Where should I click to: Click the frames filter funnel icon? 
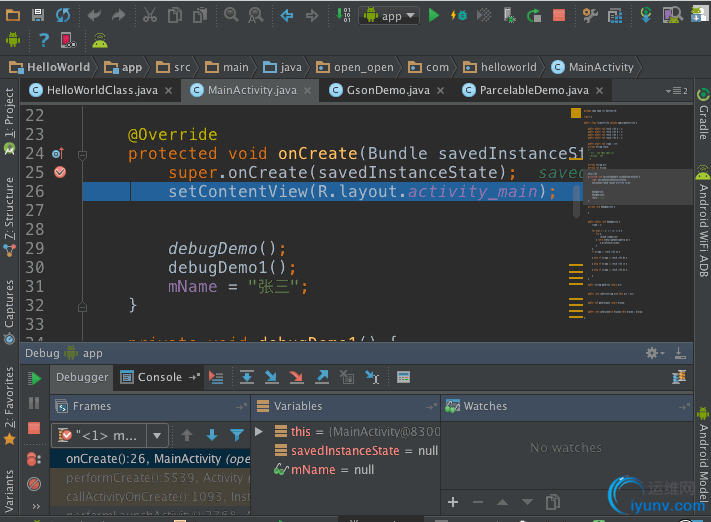tap(237, 435)
